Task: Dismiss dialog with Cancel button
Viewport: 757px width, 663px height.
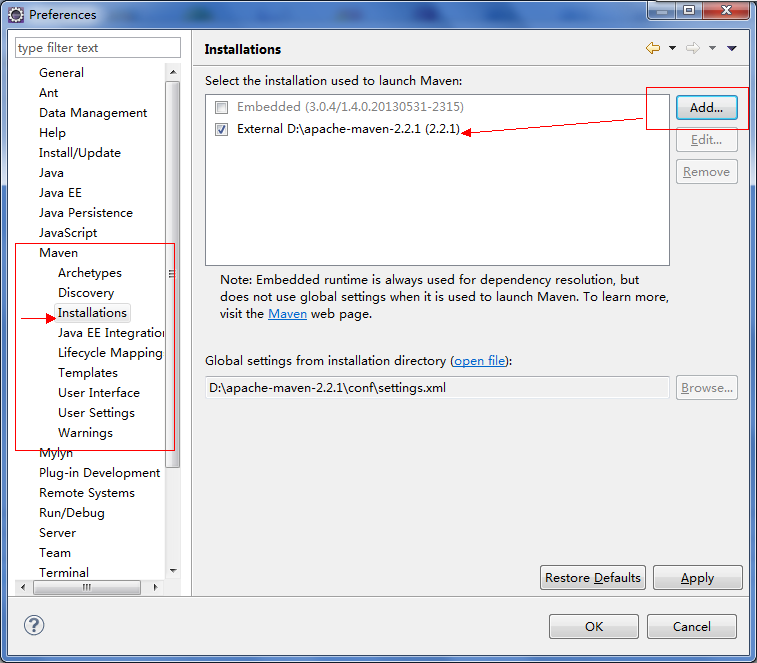Action: 691,626
